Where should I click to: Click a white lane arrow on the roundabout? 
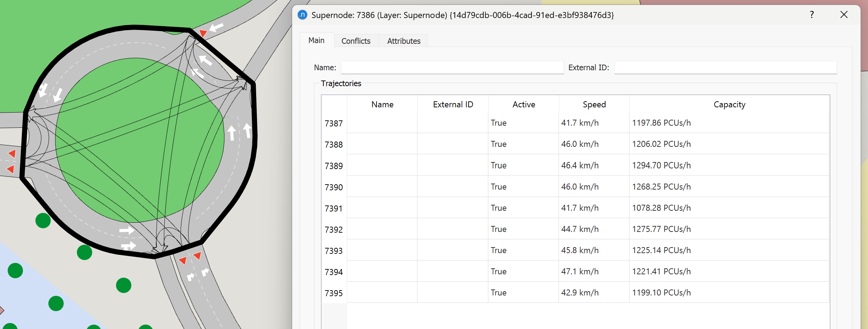(x=232, y=133)
